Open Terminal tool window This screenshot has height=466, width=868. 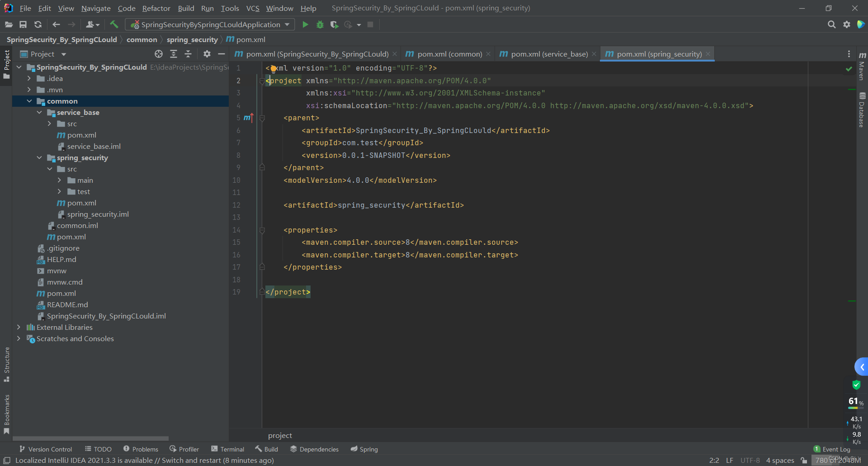[227, 449]
